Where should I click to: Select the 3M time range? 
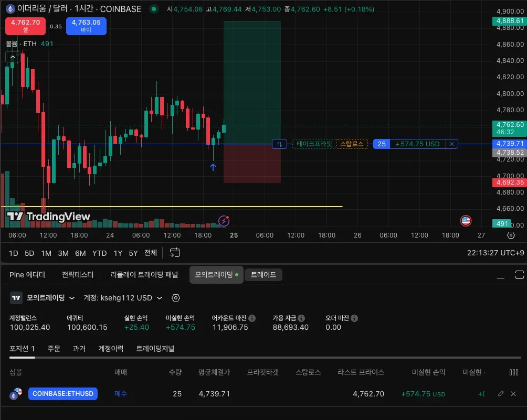coord(63,253)
